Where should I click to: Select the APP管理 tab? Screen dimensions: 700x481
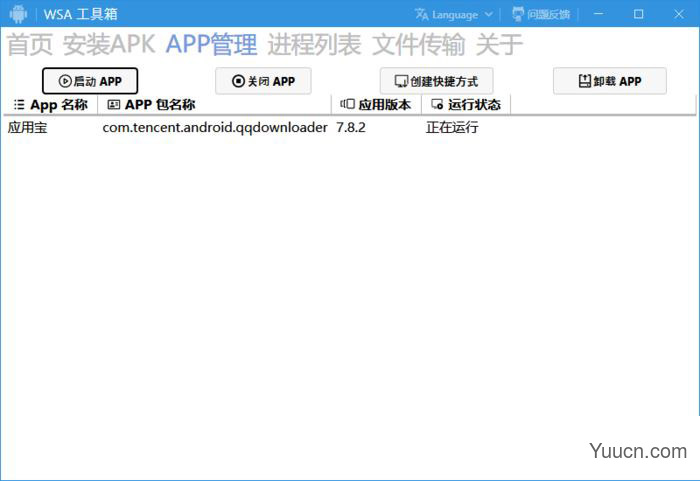[212, 45]
